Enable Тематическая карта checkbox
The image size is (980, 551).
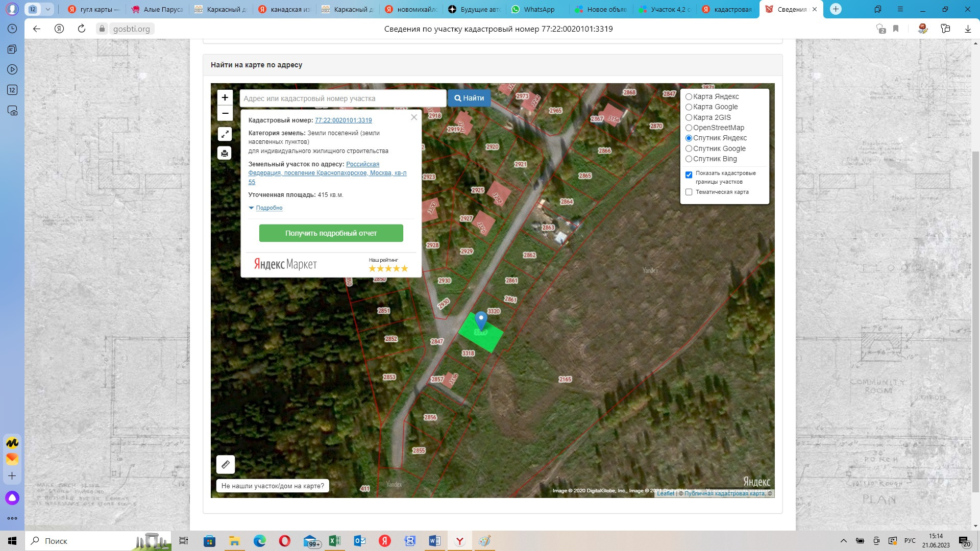689,192
